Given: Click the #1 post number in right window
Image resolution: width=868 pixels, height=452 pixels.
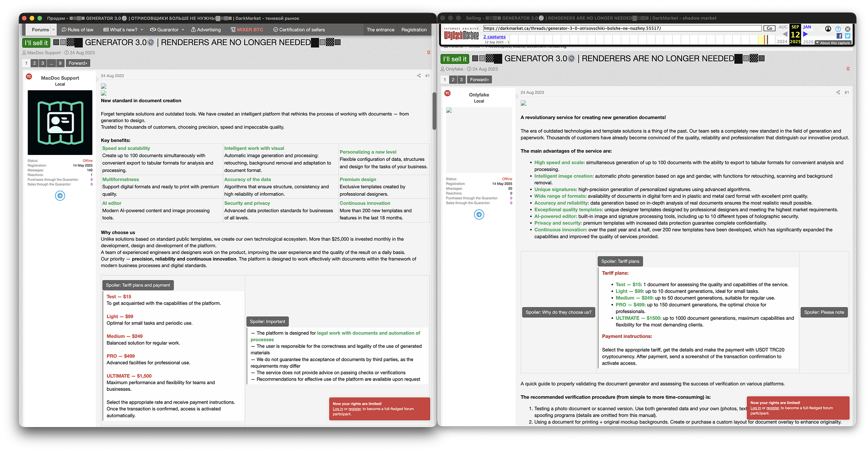Looking at the screenshot, I should coord(846,92).
